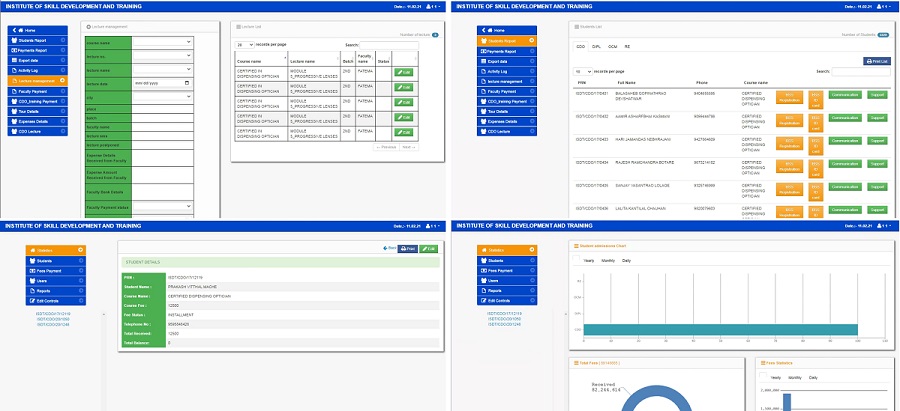The height and width of the screenshot is (411, 900).
Task: Open Students Report in Lecture management page sidebar
Action: pyautogui.click(x=38, y=40)
